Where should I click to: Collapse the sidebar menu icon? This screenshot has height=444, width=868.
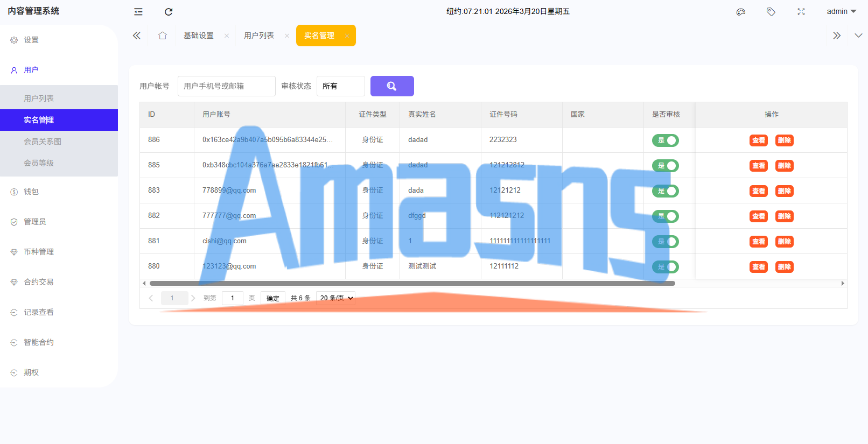coord(138,11)
